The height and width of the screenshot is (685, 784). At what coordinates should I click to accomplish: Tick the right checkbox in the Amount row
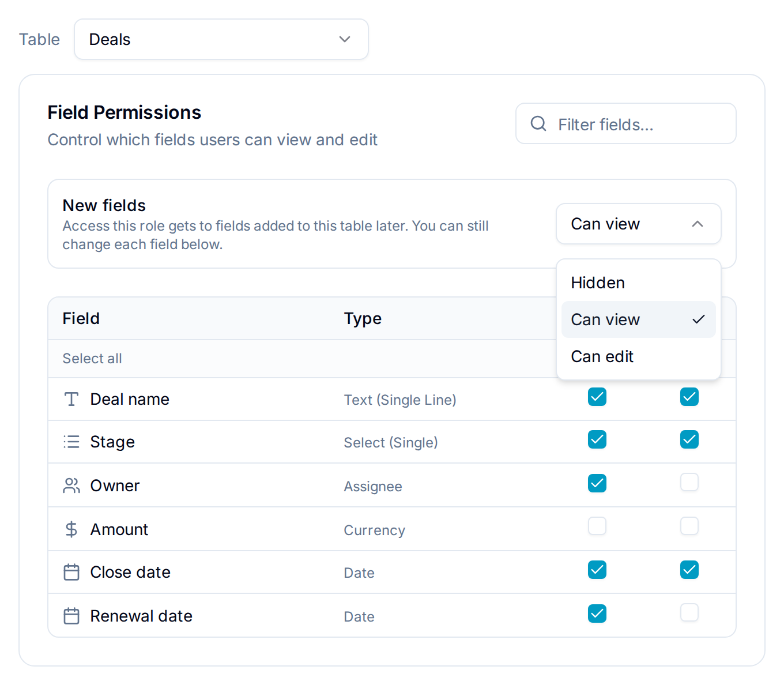click(x=689, y=526)
